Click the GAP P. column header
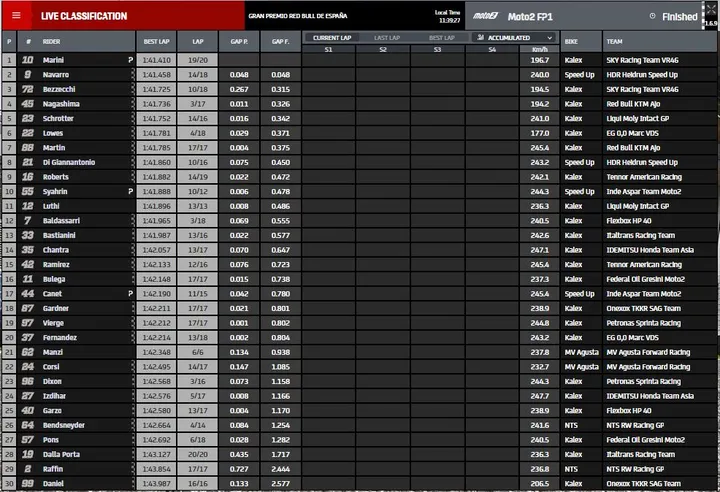This screenshot has height=492, width=720. 239,41
